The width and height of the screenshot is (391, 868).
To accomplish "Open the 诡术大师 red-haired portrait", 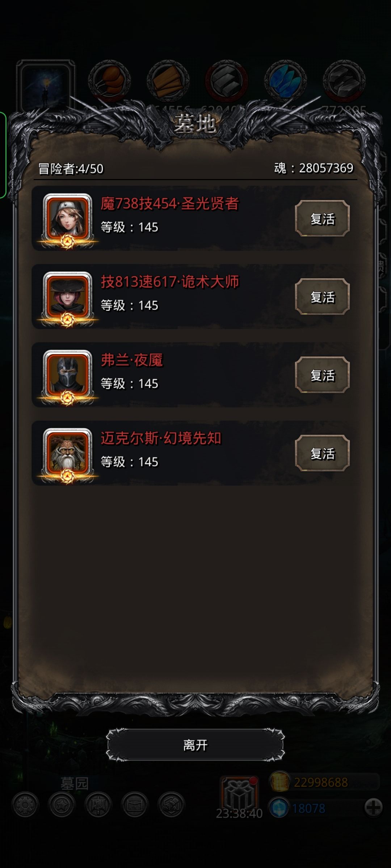I will point(67,297).
